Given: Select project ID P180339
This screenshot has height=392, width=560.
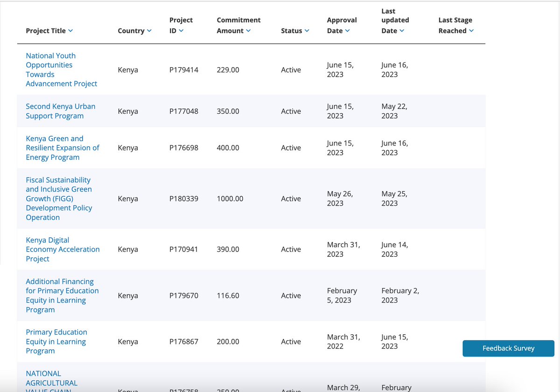Looking at the screenshot, I should click(x=184, y=199).
